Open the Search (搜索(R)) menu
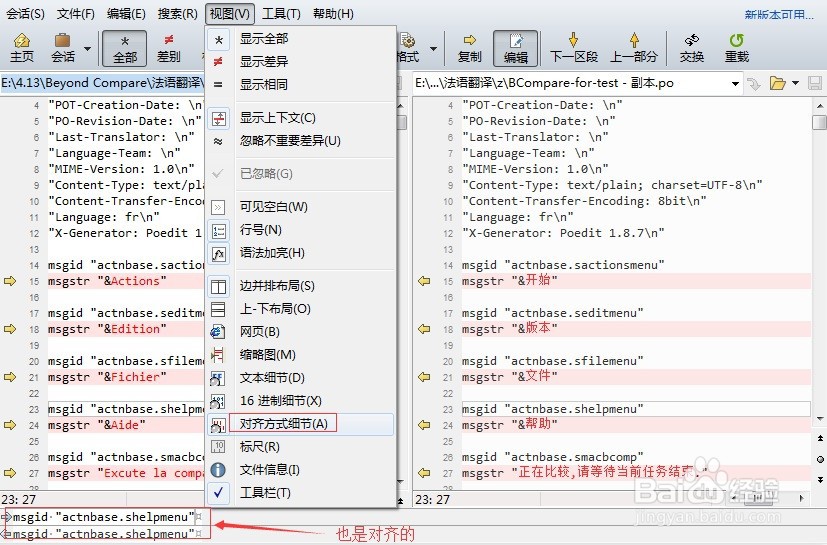The height and width of the screenshot is (545, 827). [177, 14]
